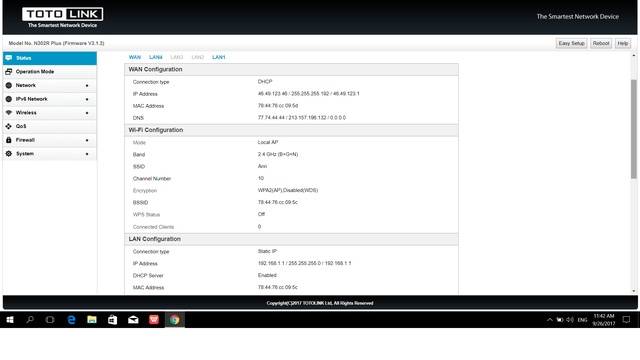
Task: Click the LAN connection type Static IP
Action: coord(267,251)
